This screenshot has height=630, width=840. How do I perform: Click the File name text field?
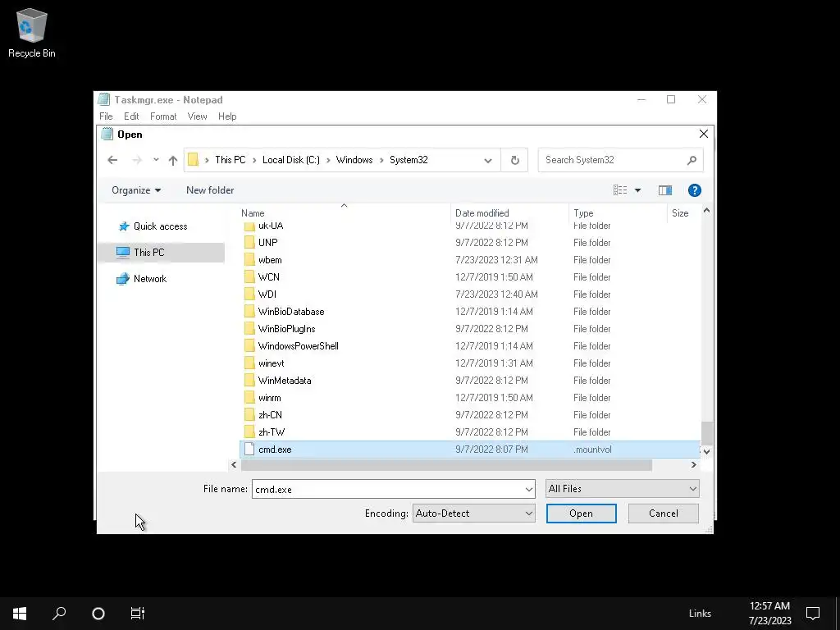click(387, 489)
